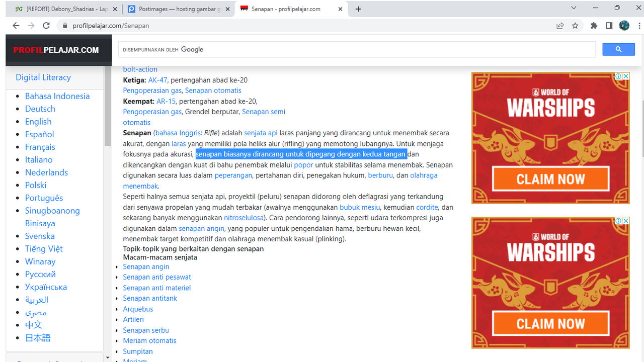Open the bubuk mesiu link

click(x=360, y=207)
